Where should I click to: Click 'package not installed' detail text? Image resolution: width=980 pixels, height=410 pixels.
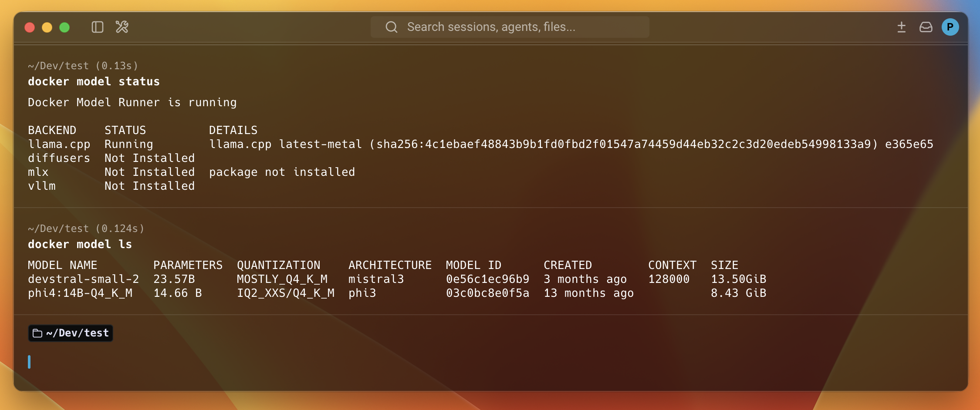click(x=282, y=172)
